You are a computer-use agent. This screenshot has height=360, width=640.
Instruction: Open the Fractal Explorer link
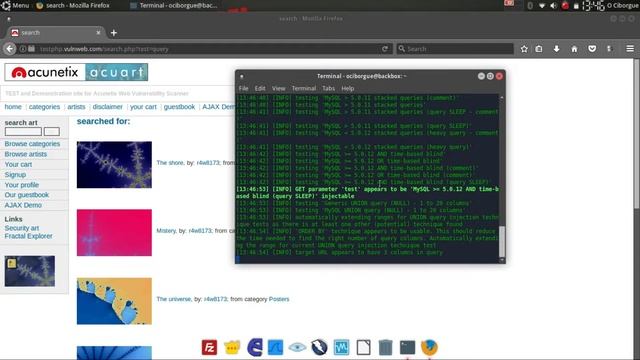tap(28, 236)
